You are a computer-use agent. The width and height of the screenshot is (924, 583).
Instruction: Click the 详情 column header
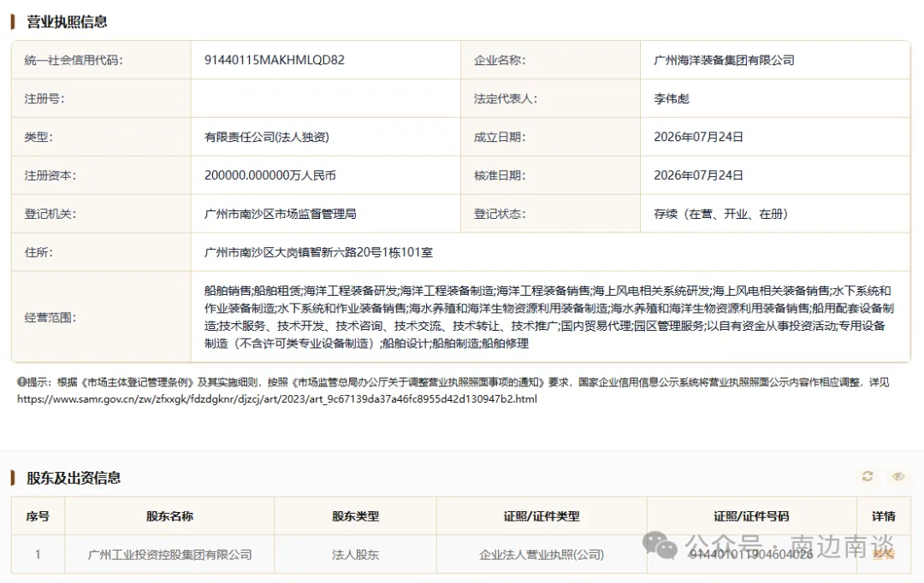pos(883,515)
